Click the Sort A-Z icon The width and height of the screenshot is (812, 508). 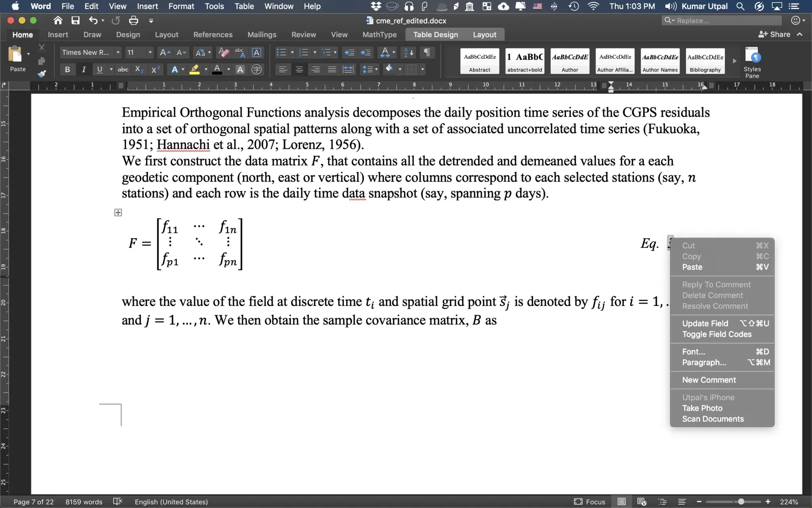408,52
